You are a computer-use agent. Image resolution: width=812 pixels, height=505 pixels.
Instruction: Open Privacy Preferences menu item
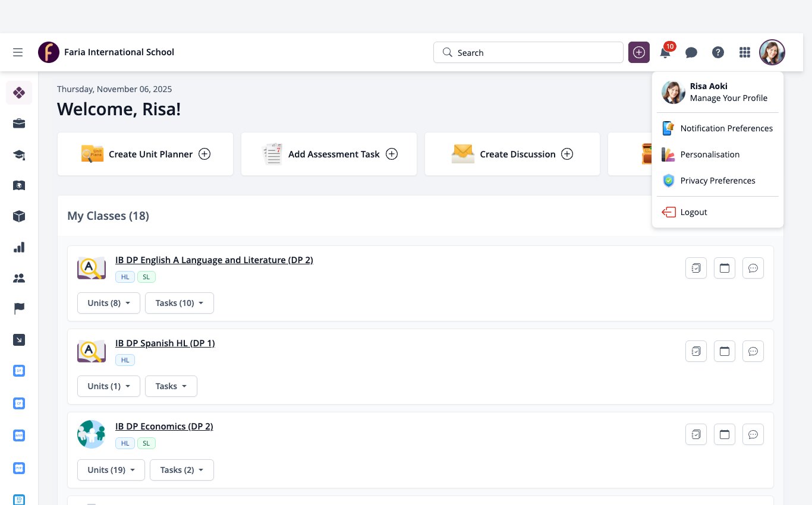pos(717,181)
